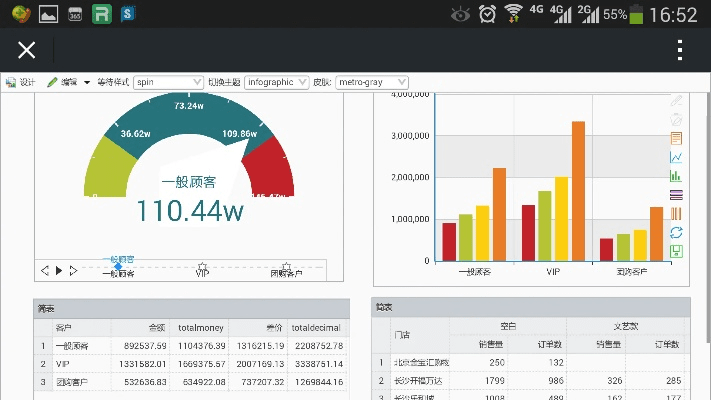Click the totalmoney column header
Screen dimensions: 711x400
point(200,327)
